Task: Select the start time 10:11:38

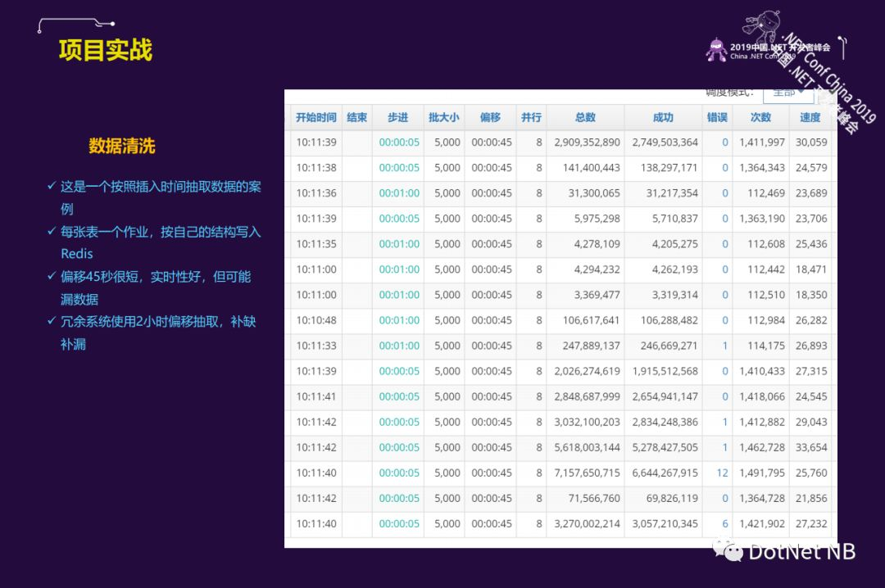Action: click(x=316, y=168)
